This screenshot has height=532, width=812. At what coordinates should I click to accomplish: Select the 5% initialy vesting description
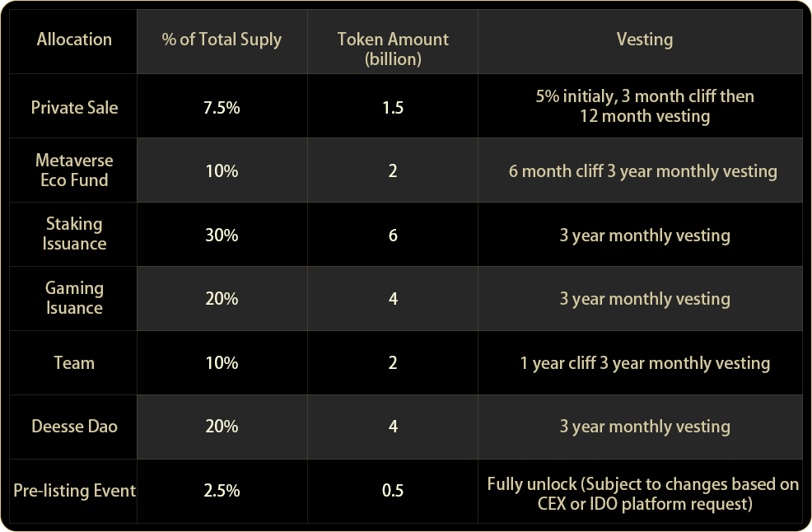pos(644,106)
